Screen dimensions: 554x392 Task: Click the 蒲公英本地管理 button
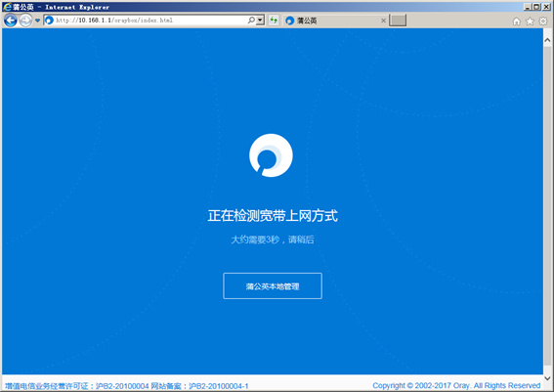click(273, 286)
